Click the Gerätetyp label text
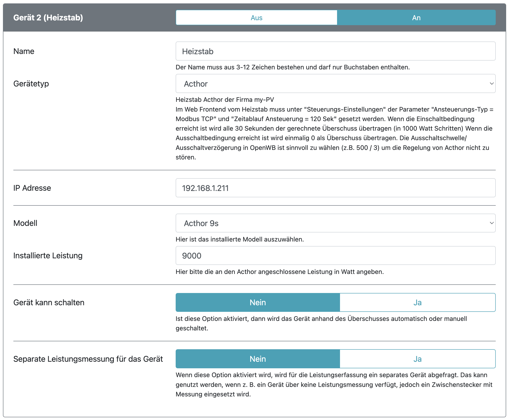Viewport: 510px width, 420px height. (31, 84)
